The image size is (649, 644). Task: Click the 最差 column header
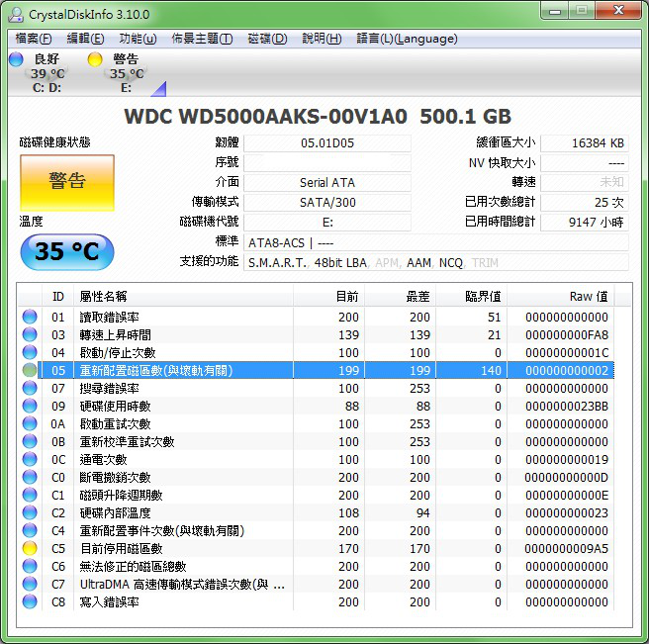[401, 297]
